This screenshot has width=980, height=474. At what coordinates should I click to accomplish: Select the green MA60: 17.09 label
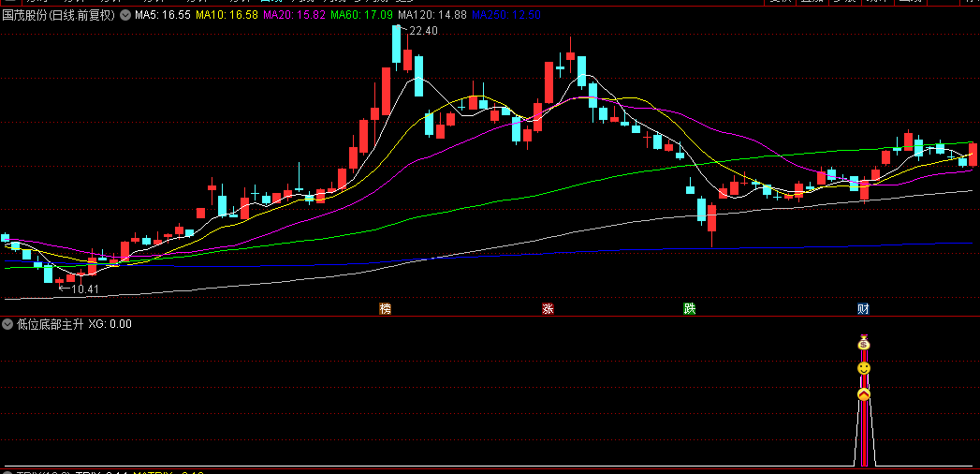(361, 15)
